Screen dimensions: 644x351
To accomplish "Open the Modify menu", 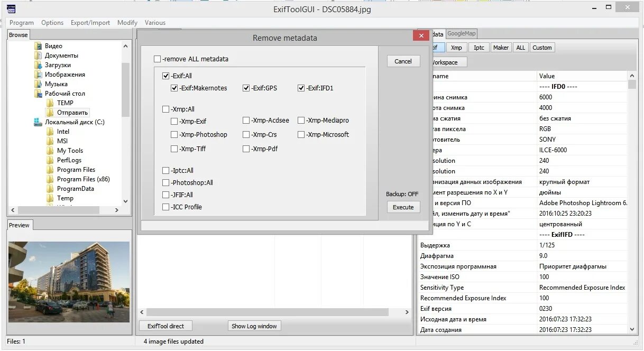I will (127, 23).
